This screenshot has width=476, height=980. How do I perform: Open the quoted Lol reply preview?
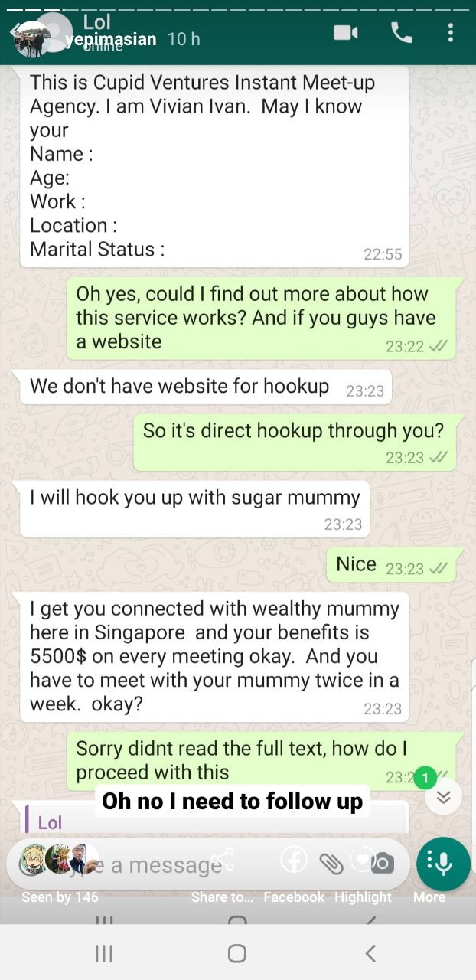(215, 818)
